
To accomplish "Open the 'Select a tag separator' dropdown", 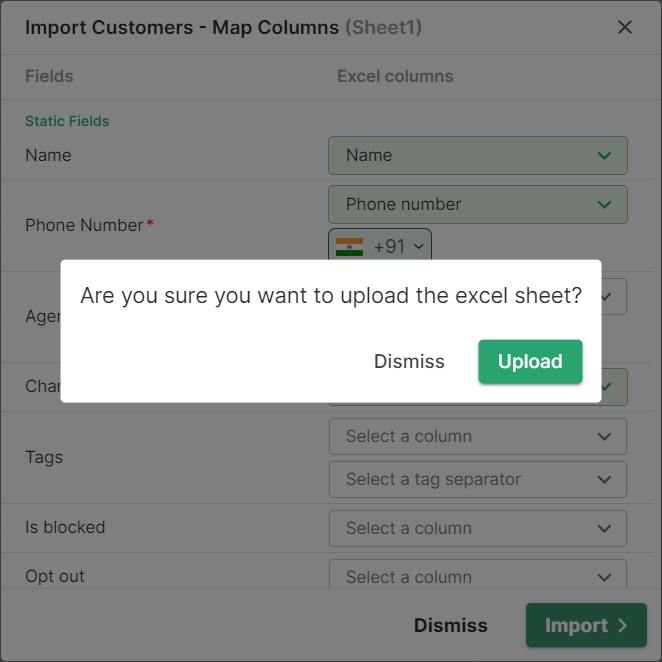I will tap(477, 479).
